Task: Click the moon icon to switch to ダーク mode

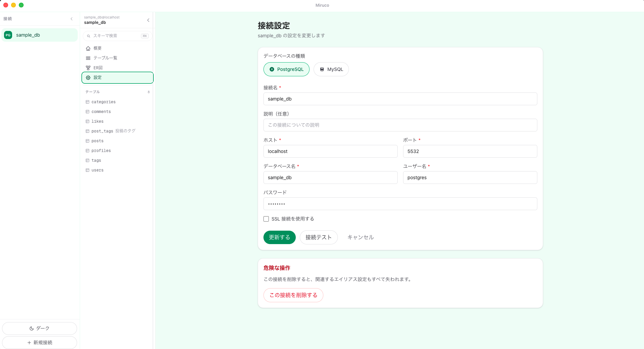Action: [x=31, y=328]
